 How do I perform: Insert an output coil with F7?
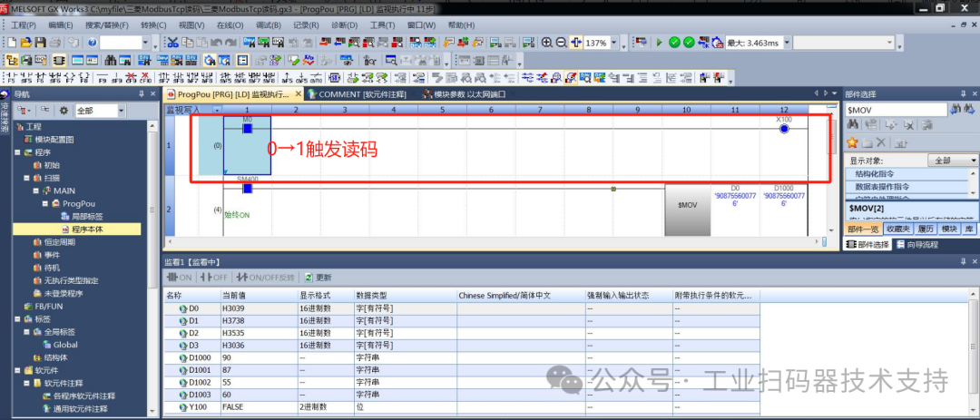click(x=70, y=79)
